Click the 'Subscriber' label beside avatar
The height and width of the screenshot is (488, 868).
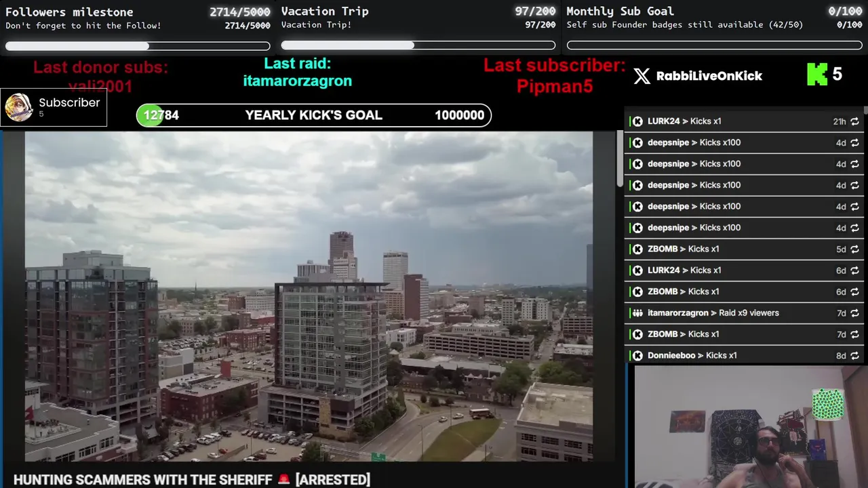click(x=69, y=102)
